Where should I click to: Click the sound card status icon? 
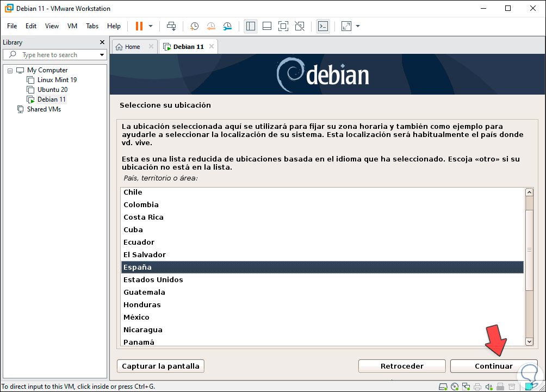point(489,387)
